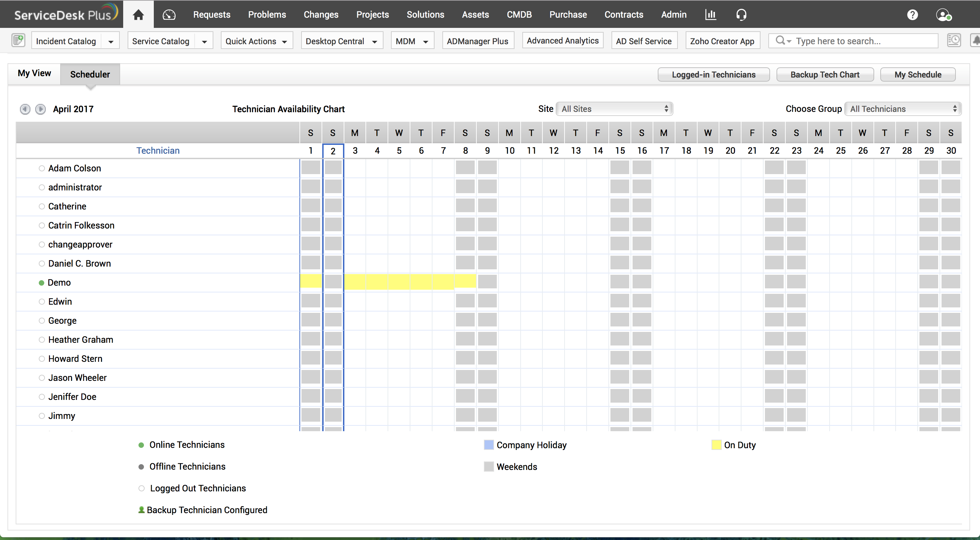
Task: Select the Demo technician online indicator
Action: coord(42,283)
